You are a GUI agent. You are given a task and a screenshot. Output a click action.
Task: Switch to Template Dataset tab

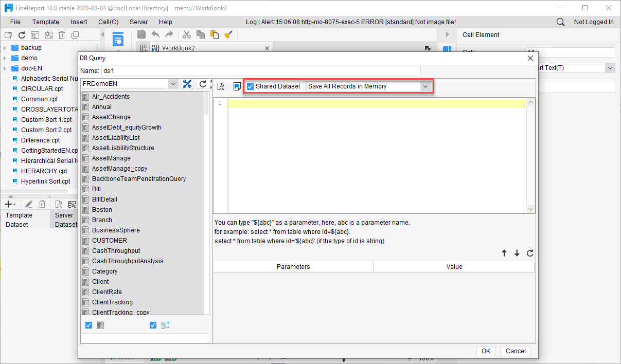25,220
